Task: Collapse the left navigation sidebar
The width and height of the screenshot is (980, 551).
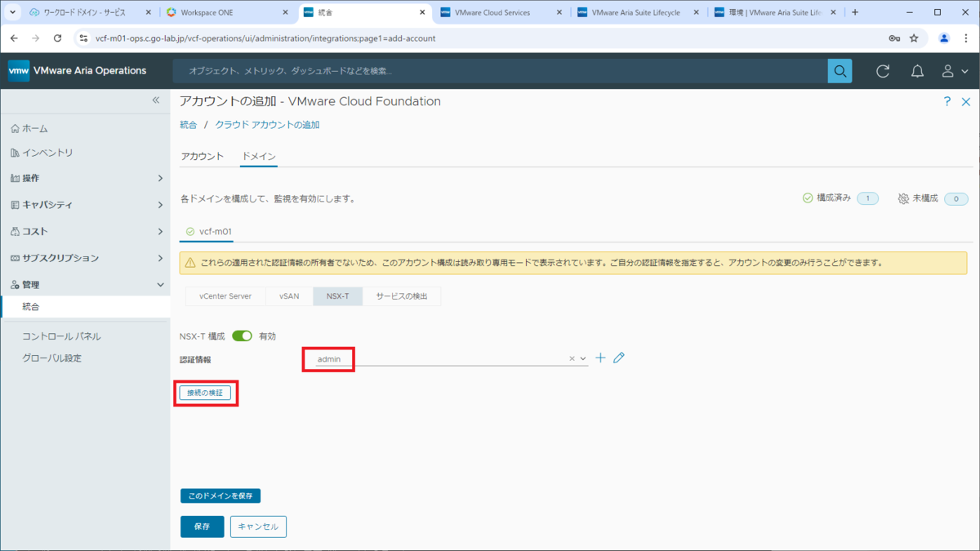Action: tap(156, 100)
